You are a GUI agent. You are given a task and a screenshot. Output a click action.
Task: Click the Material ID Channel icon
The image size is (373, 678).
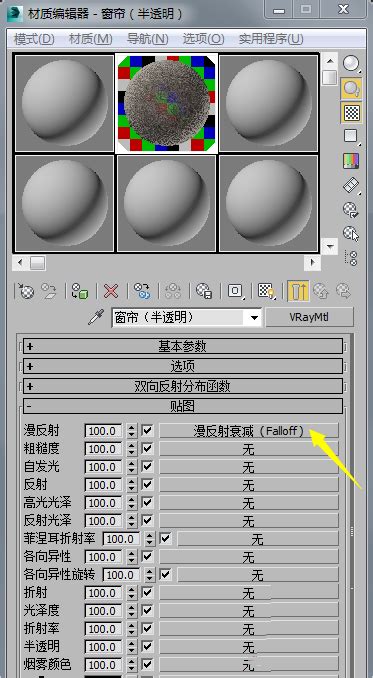point(235,291)
